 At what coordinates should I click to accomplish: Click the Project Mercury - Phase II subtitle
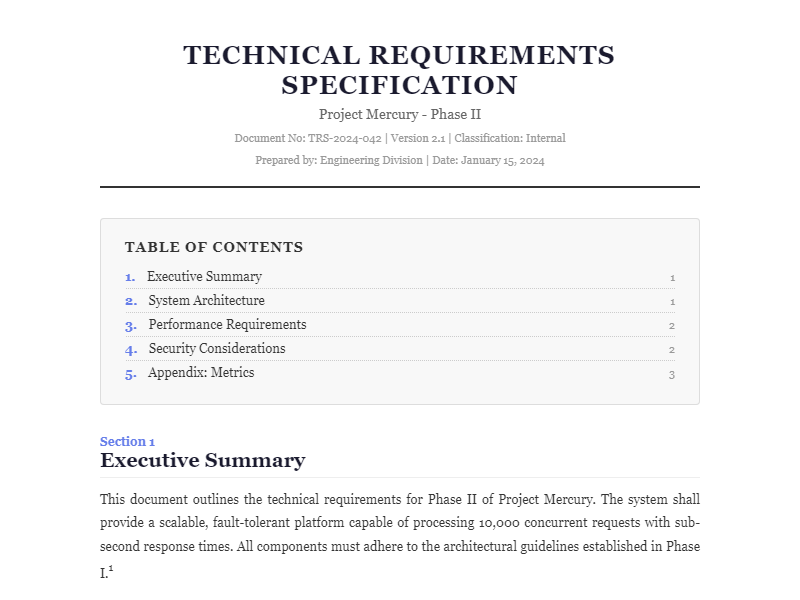click(399, 114)
